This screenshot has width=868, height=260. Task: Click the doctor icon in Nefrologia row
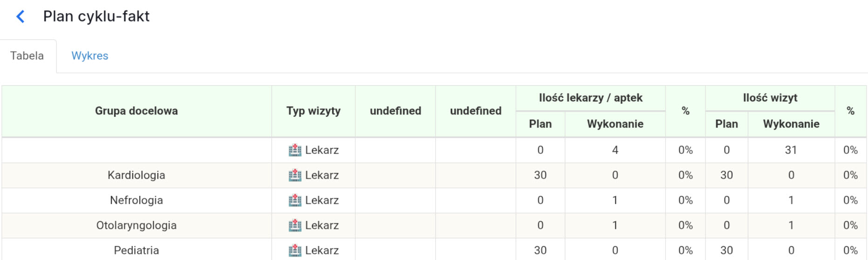pos(295,200)
